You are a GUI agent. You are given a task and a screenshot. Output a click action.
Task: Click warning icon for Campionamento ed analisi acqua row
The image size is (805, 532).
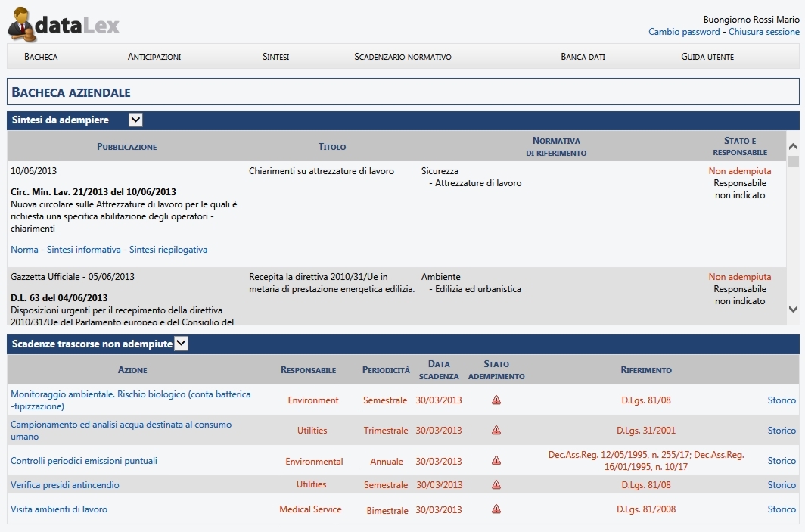coord(496,431)
